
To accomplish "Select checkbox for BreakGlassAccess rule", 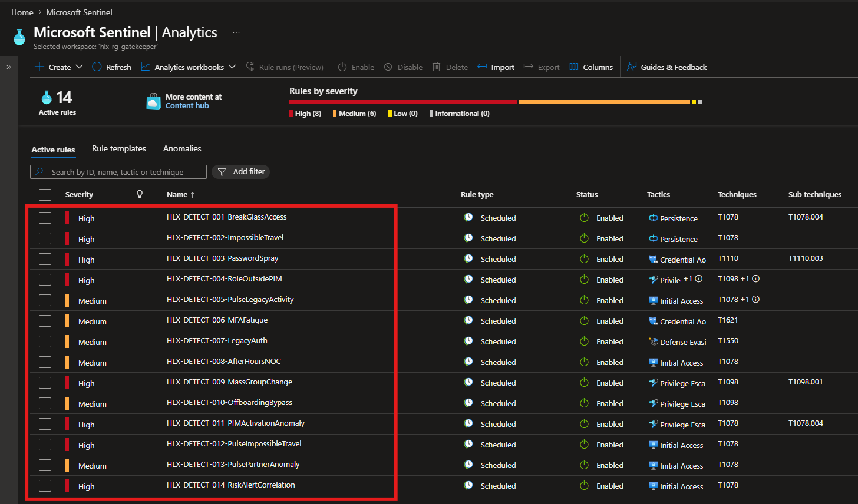I will click(x=45, y=218).
